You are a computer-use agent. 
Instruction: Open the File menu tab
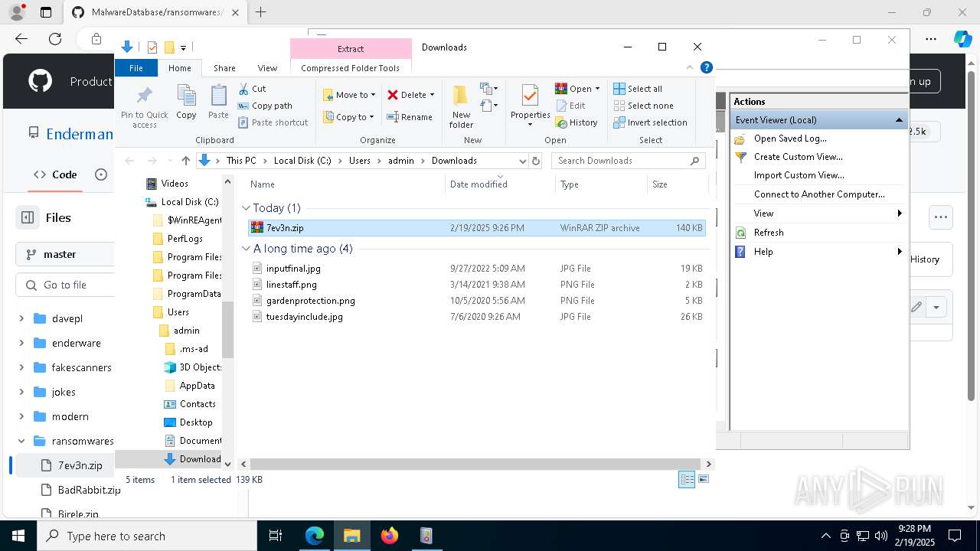tap(136, 68)
